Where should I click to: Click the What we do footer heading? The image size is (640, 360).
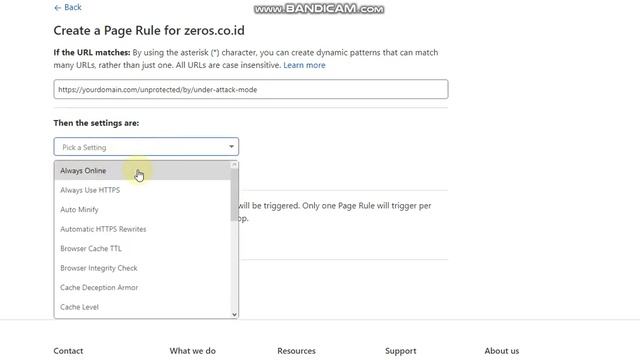[x=193, y=351]
